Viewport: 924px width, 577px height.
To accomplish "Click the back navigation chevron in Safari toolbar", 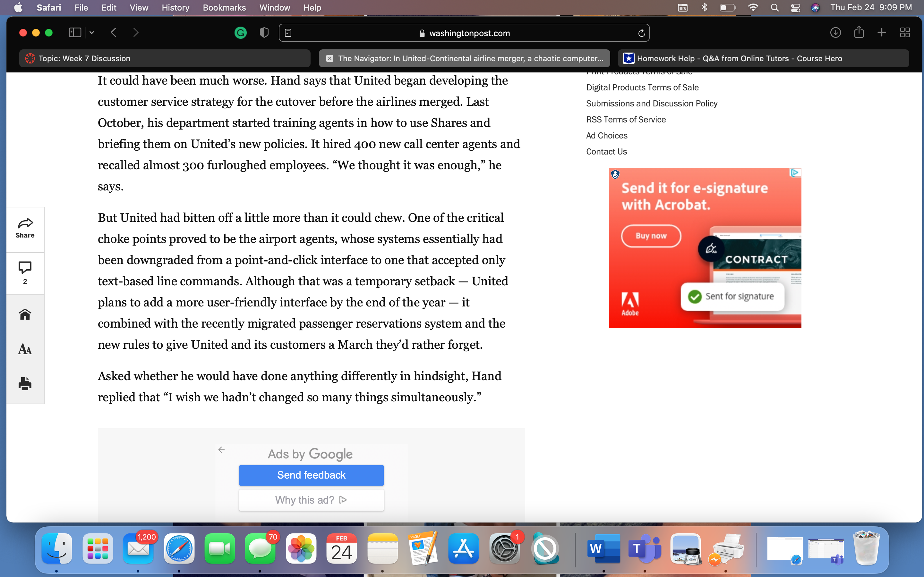I will pos(114,33).
